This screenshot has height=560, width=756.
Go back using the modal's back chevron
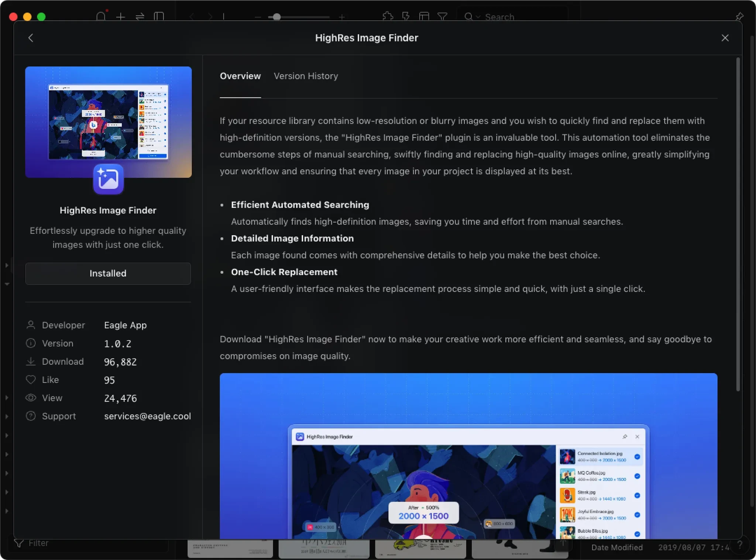31,38
